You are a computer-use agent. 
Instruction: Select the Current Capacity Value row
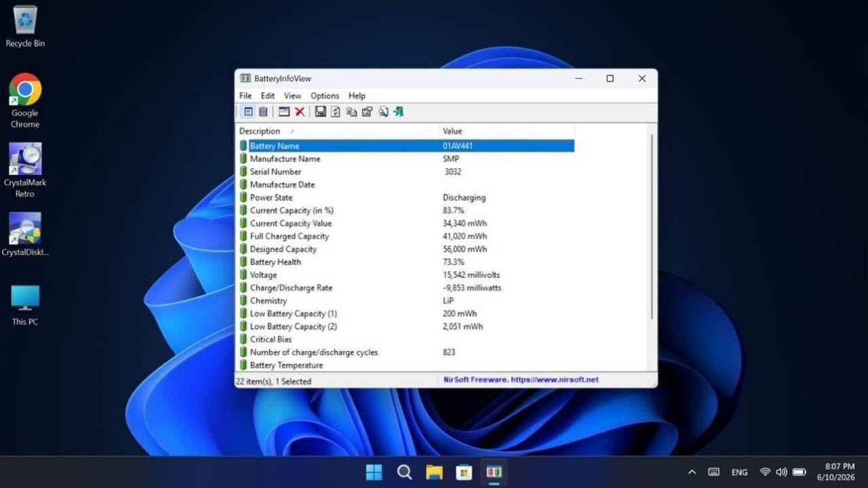(407, 223)
